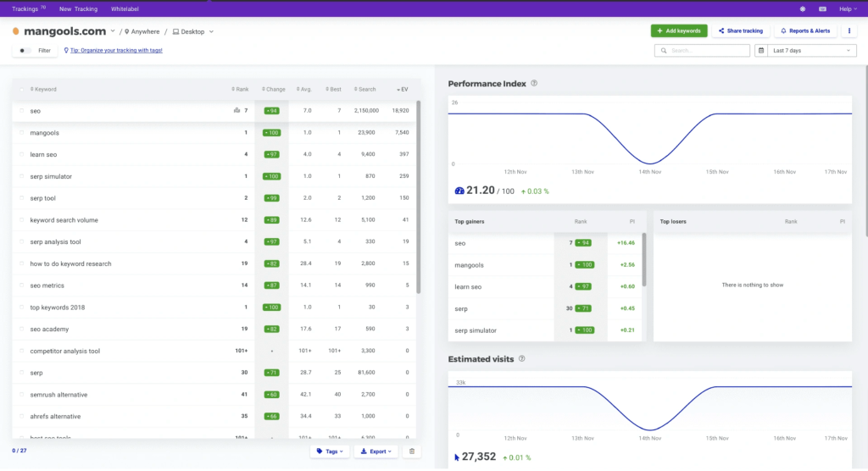Check the box for mangools keyword row

pyautogui.click(x=22, y=133)
